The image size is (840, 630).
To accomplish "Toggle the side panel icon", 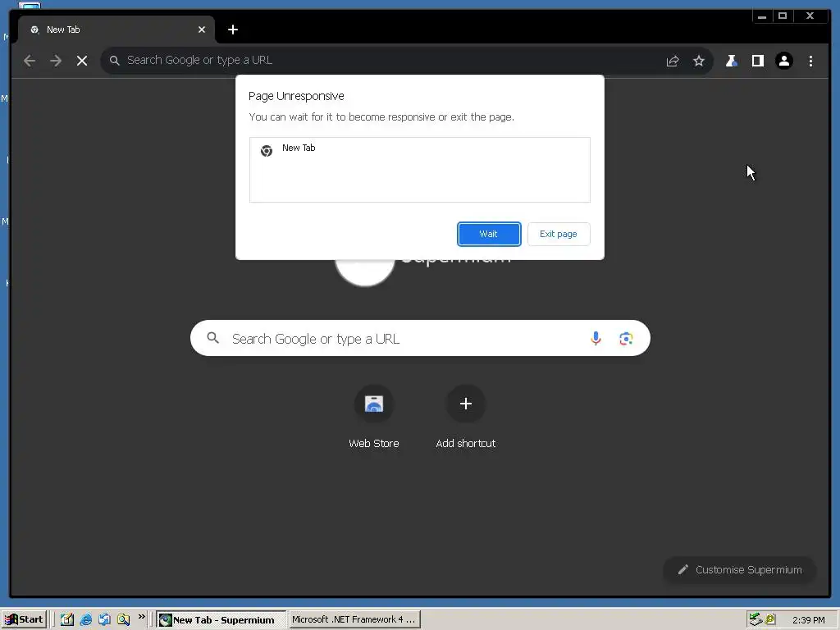I will click(x=757, y=61).
